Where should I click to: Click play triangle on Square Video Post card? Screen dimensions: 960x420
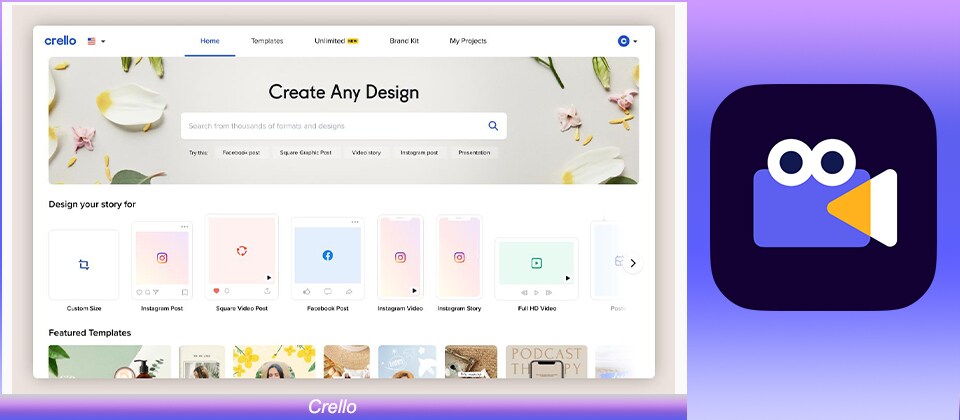pyautogui.click(x=269, y=277)
